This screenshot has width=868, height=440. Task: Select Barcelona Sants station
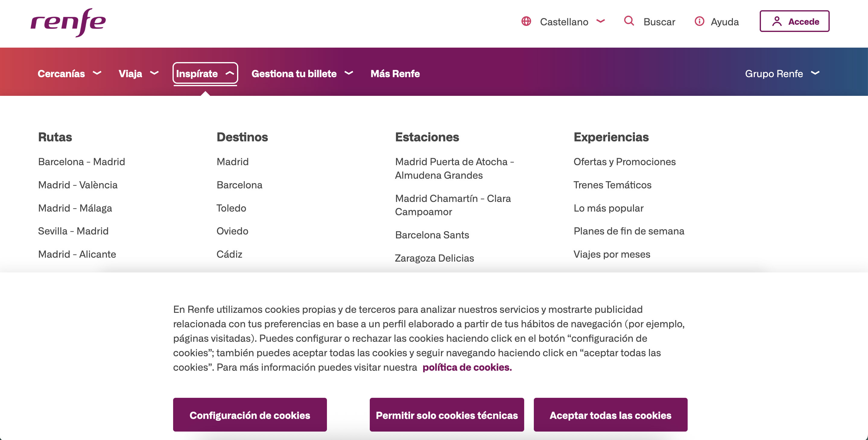[x=432, y=235]
